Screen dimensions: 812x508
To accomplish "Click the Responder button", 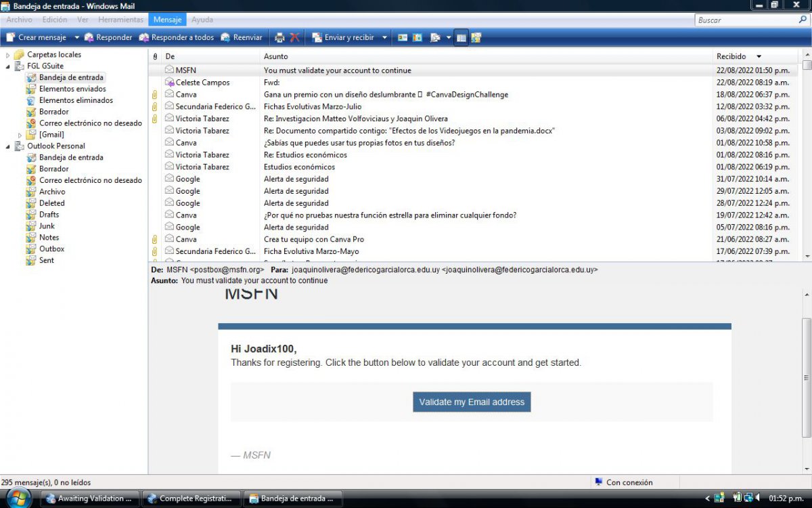I will pyautogui.click(x=108, y=37).
